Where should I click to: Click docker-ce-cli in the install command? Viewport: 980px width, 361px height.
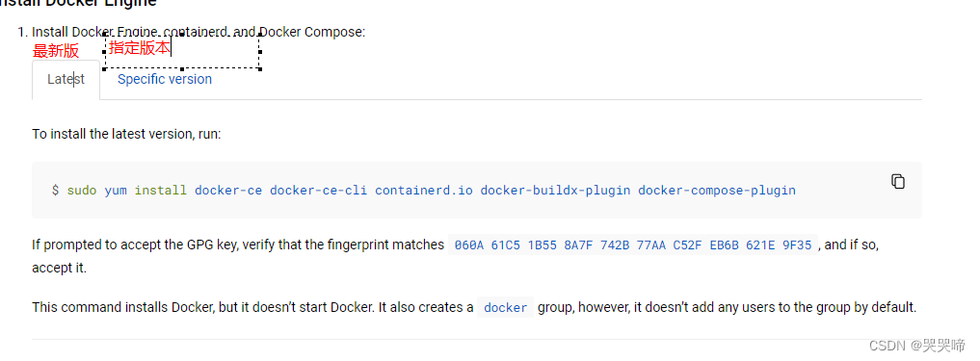(x=319, y=190)
